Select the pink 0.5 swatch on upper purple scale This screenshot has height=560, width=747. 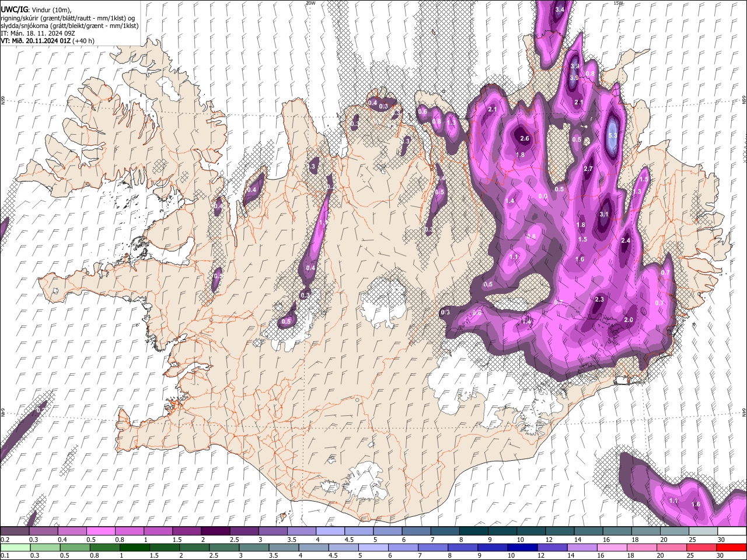click(x=100, y=531)
